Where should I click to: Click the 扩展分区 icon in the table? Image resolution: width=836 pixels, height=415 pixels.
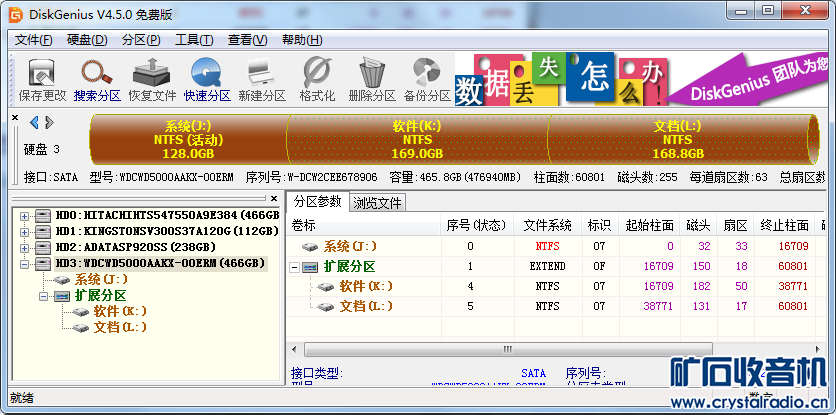(x=310, y=267)
